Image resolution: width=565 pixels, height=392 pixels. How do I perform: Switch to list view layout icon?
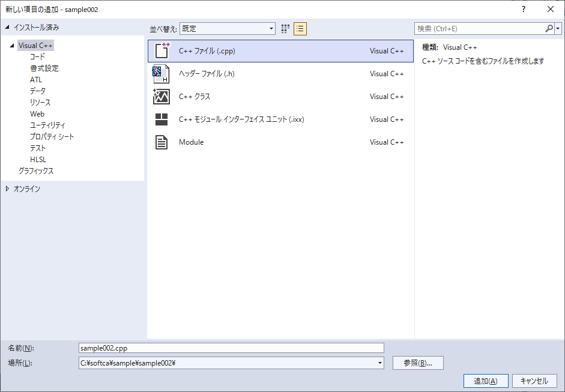tap(300, 29)
